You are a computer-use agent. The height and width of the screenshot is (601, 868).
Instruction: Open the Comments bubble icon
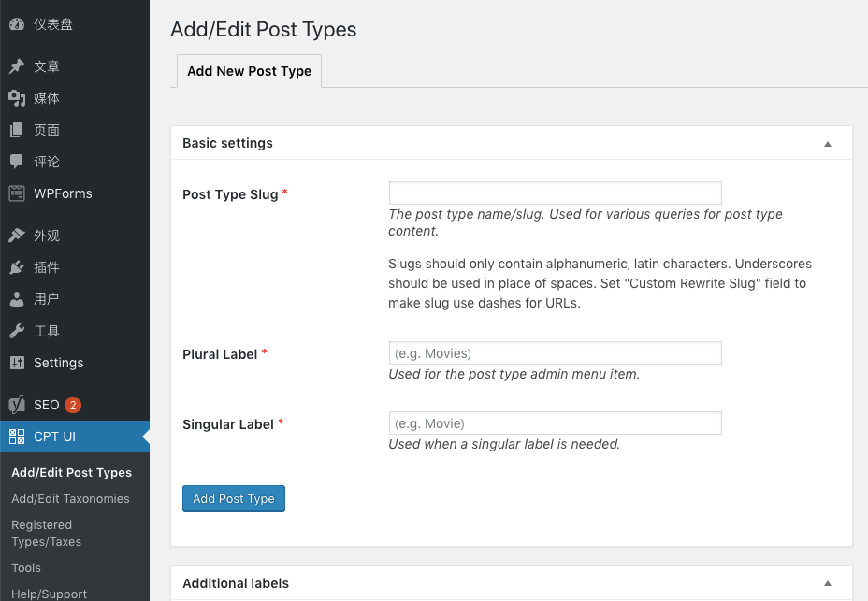17,161
